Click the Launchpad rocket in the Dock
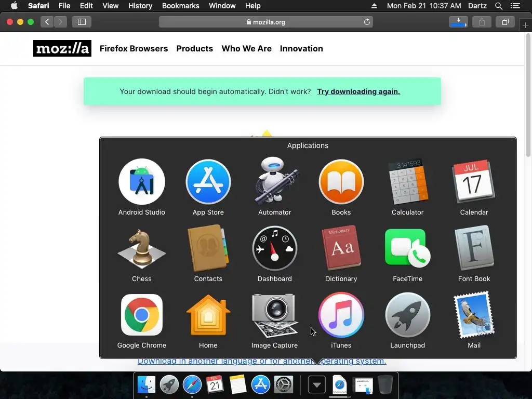 [169, 384]
